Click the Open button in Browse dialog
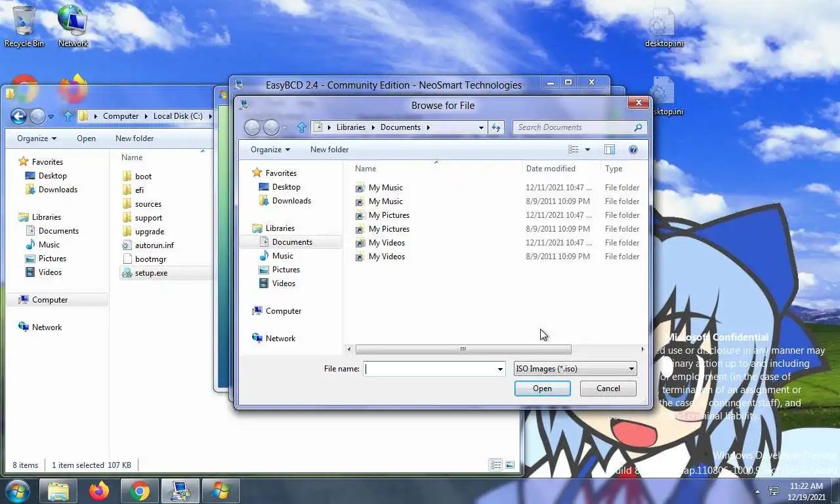Viewport: 840px width, 504px height. point(542,388)
